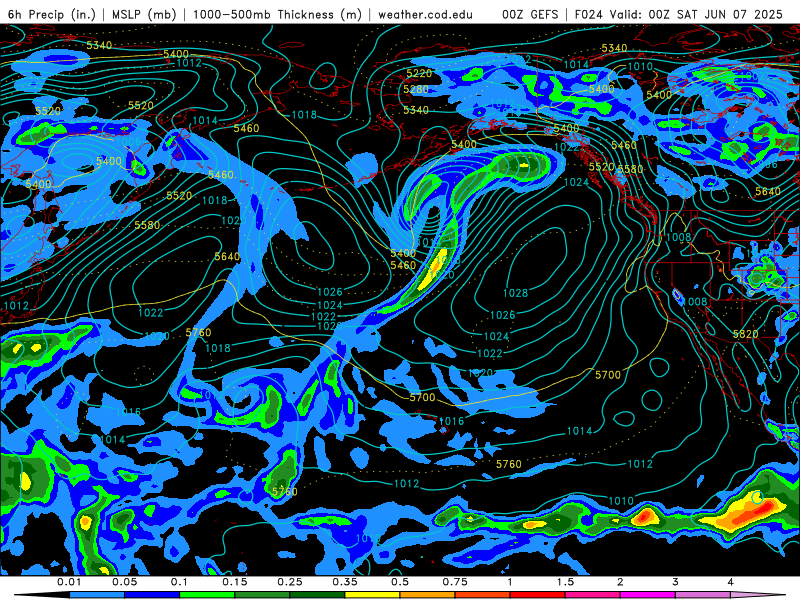Click the '0.15' legend scale label
The height and width of the screenshot is (600, 800).
(235, 582)
